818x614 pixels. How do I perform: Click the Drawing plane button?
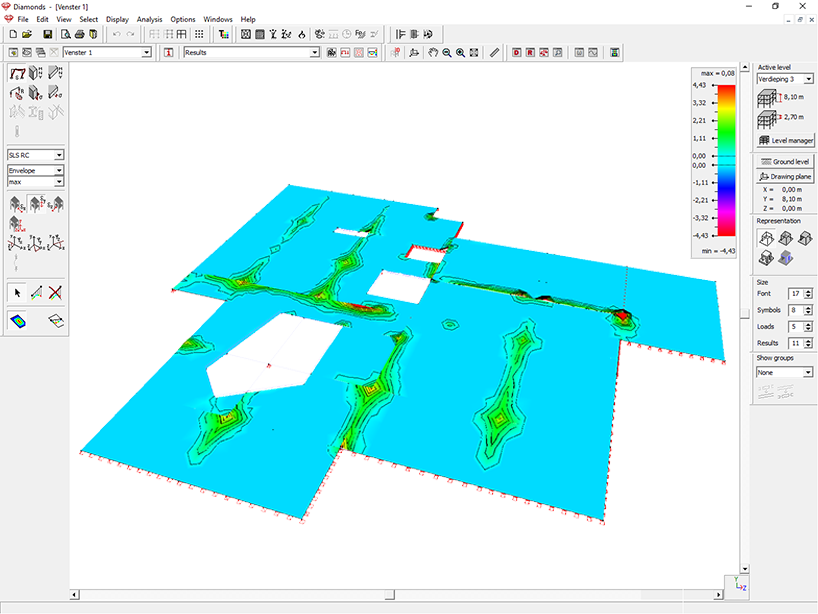[x=786, y=177]
